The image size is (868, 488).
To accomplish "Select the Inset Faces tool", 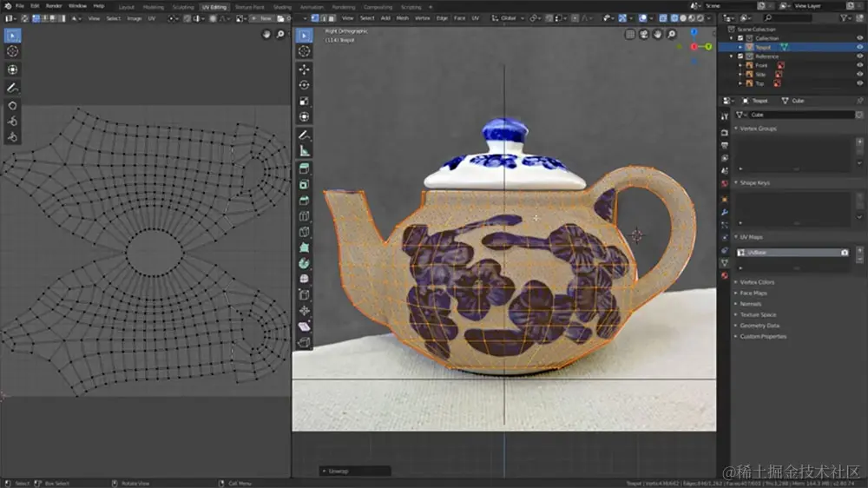I will coord(305,184).
